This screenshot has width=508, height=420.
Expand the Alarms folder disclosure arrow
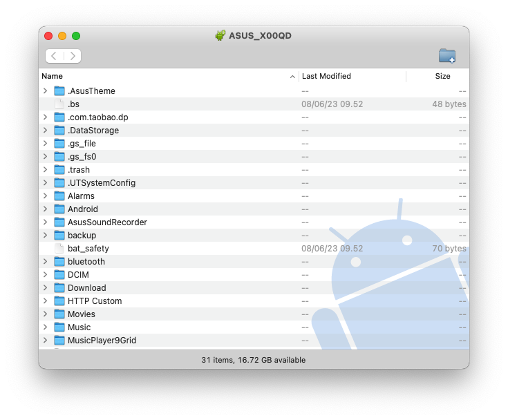(x=45, y=196)
